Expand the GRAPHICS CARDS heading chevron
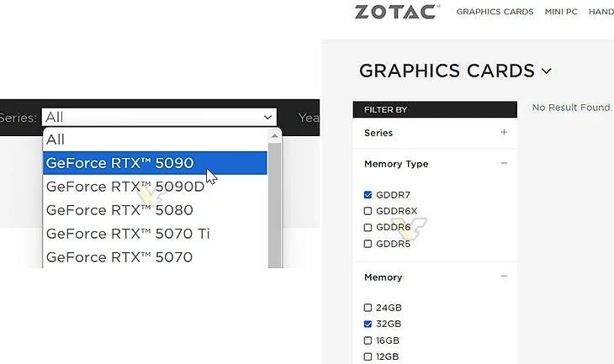The image size is (614, 364). (547, 71)
